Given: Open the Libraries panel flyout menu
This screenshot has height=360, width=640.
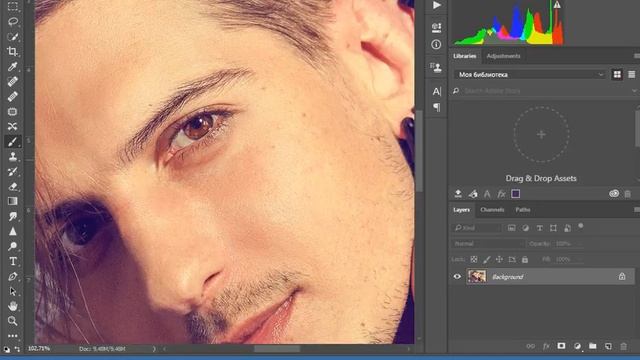Looking at the screenshot, I should (636, 56).
